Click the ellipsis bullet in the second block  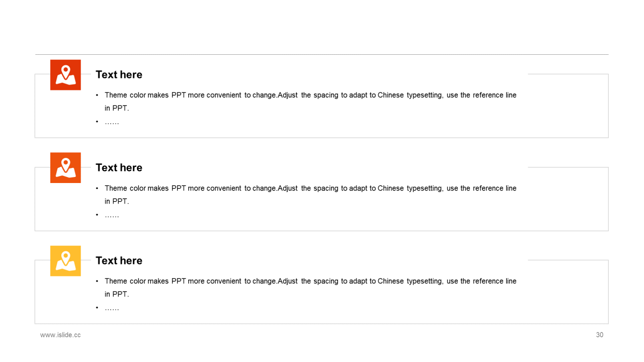click(112, 215)
